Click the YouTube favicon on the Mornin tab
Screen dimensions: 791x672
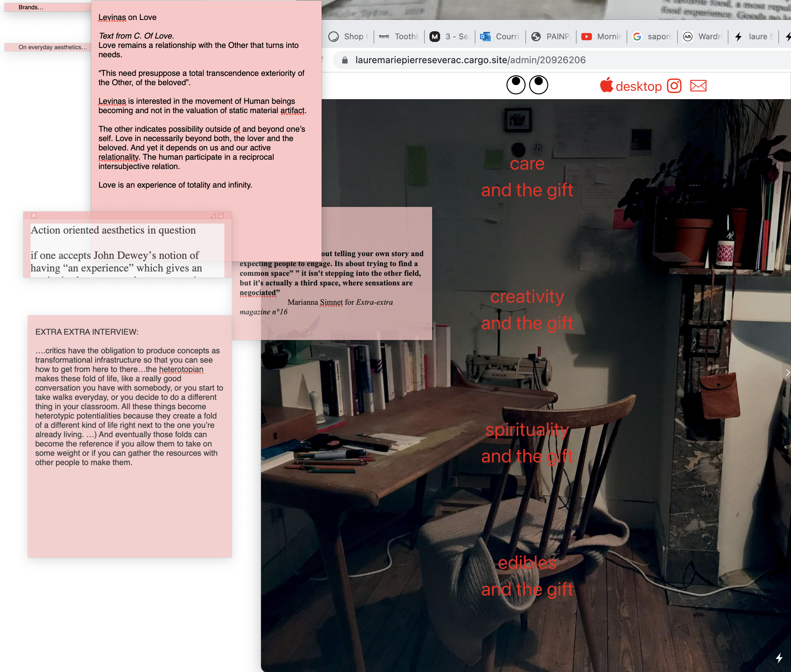point(586,37)
